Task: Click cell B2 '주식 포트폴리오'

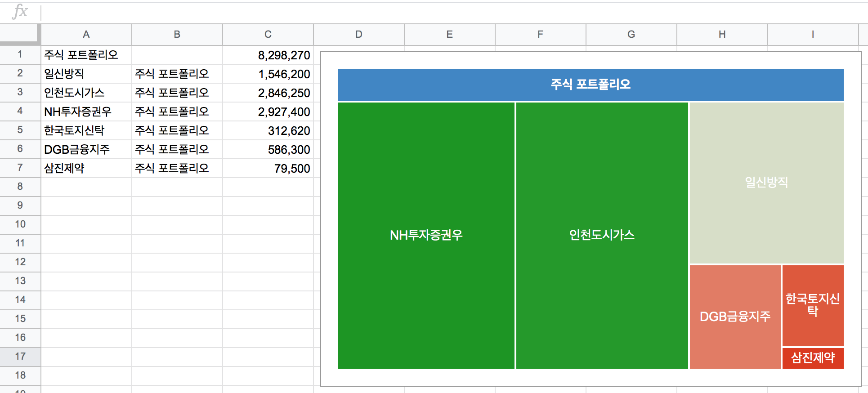Action: tap(177, 74)
